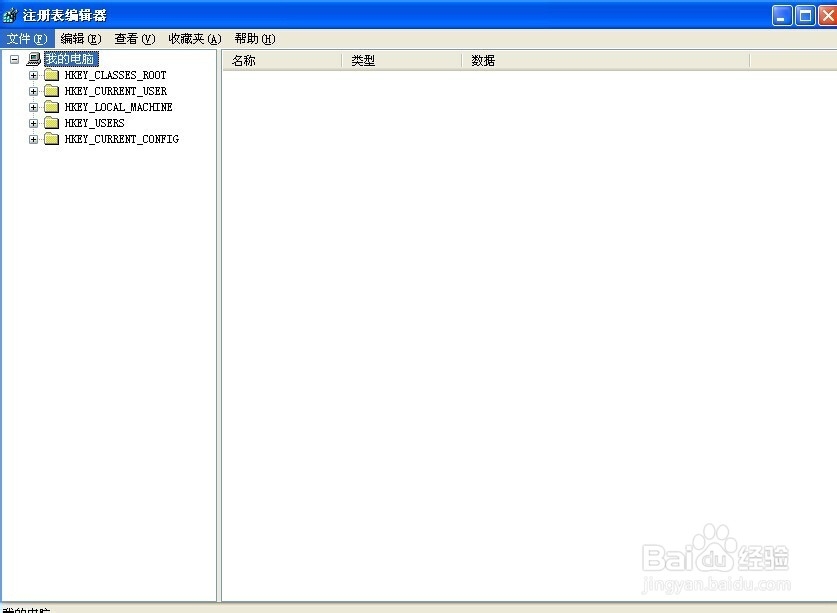Click the HKEY_LOCAL_MACHINE folder icon

click(x=51, y=107)
